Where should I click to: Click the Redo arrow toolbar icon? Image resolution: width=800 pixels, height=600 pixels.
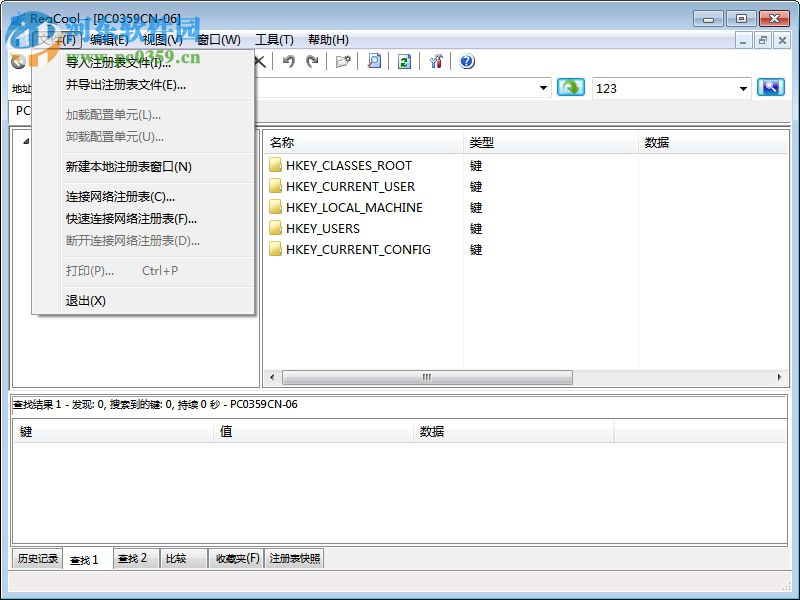(312, 61)
